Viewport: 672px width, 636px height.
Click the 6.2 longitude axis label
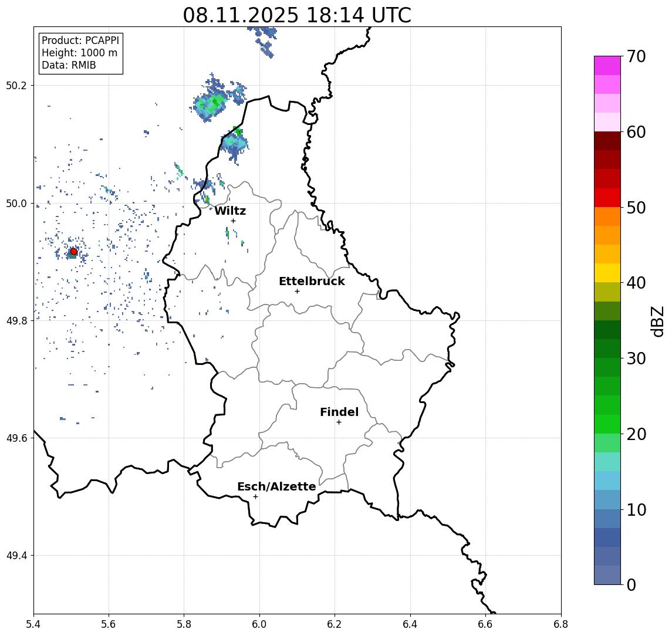tap(335, 624)
